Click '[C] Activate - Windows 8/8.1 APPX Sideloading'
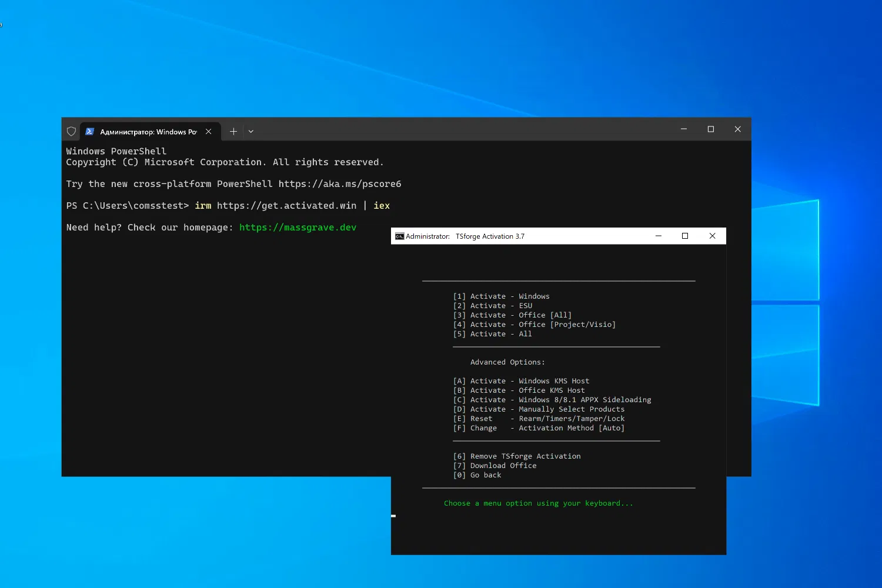This screenshot has height=588, width=882. [552, 400]
